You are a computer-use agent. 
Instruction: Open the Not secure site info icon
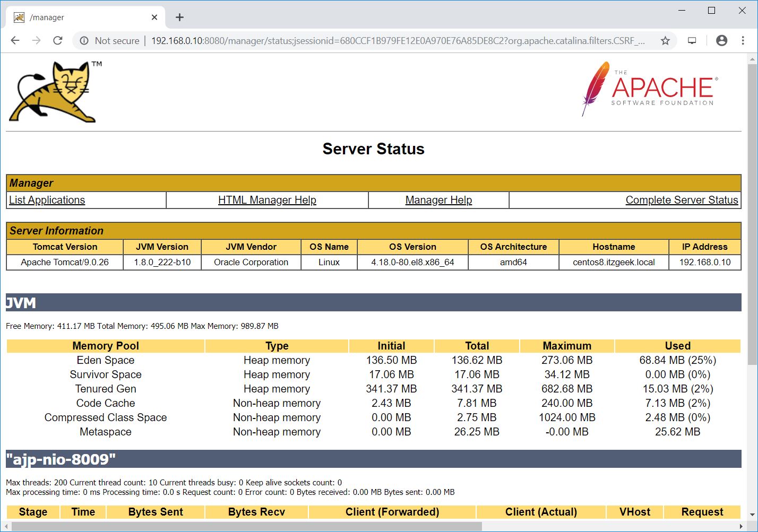pyautogui.click(x=84, y=40)
